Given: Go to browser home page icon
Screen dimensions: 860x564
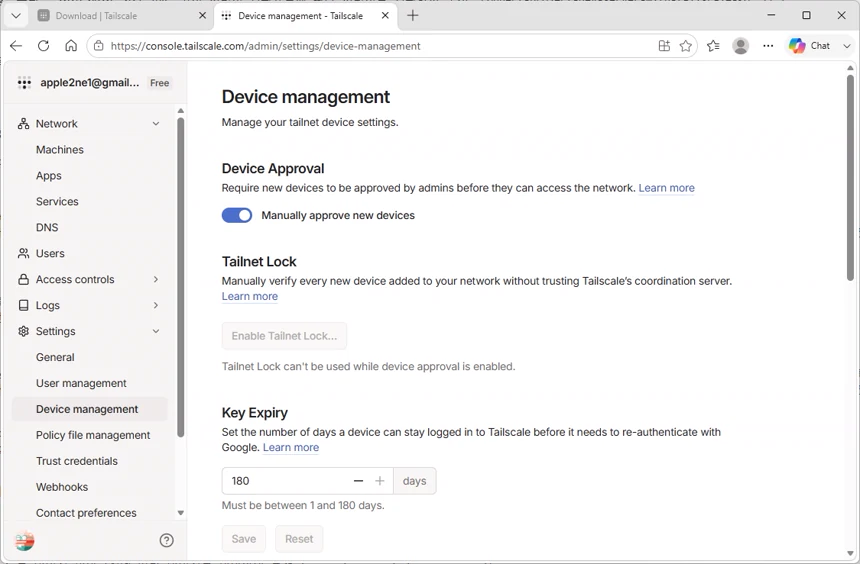Looking at the screenshot, I should pyautogui.click(x=71, y=46).
